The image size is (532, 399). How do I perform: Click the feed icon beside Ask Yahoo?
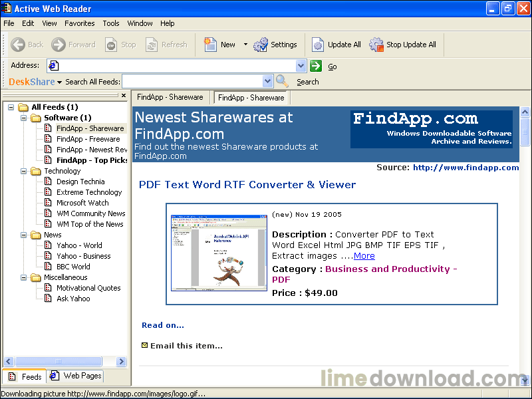coord(48,298)
